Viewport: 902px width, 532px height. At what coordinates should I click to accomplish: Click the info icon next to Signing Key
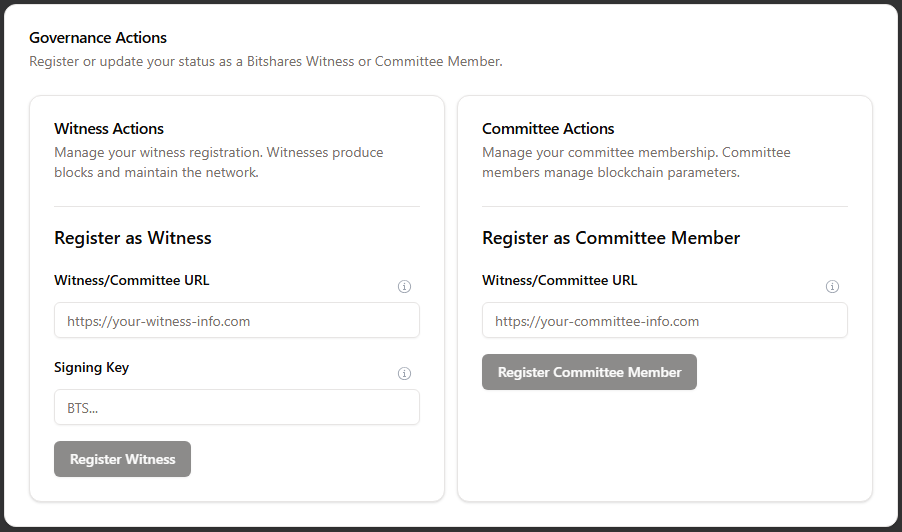(x=404, y=373)
